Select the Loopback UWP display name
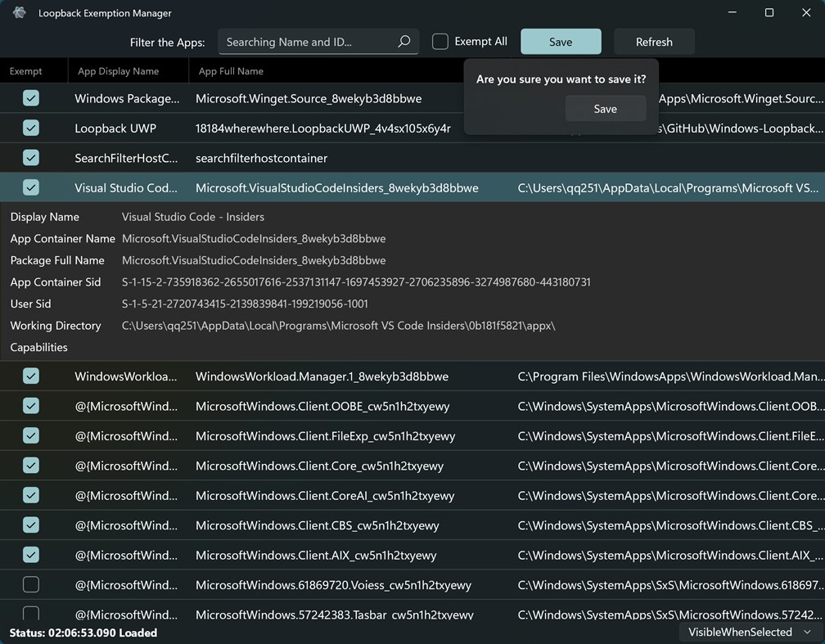825x644 pixels. (115, 128)
